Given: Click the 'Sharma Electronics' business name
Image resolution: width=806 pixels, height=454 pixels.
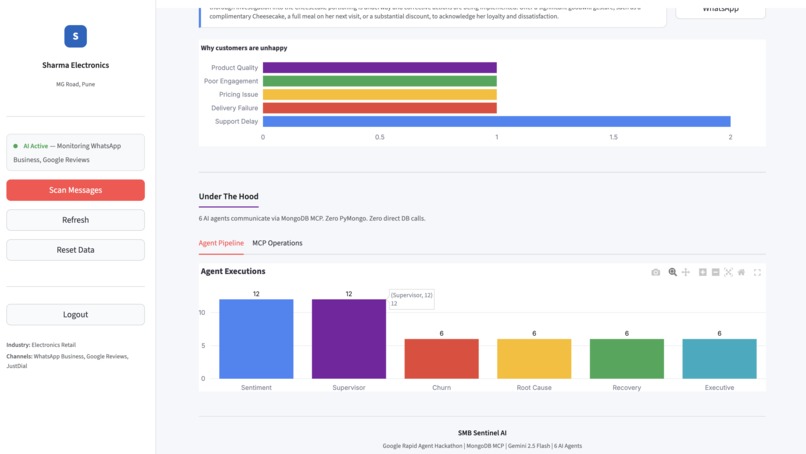Looking at the screenshot, I should [76, 65].
